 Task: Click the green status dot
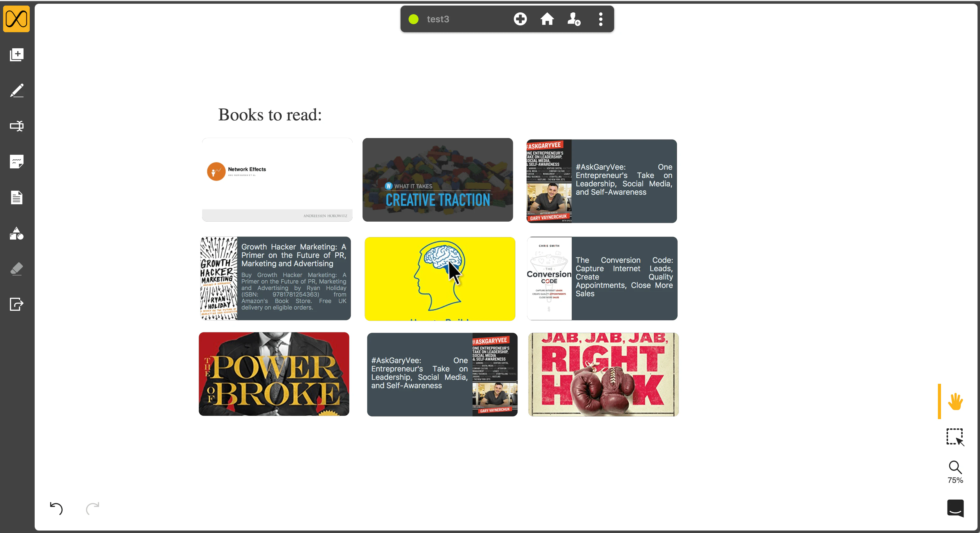tap(414, 19)
